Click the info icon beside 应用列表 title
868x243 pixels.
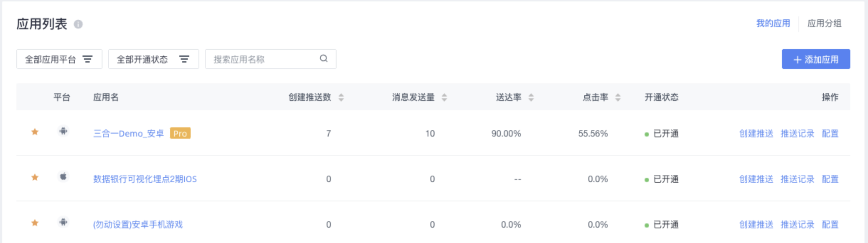coord(78,24)
